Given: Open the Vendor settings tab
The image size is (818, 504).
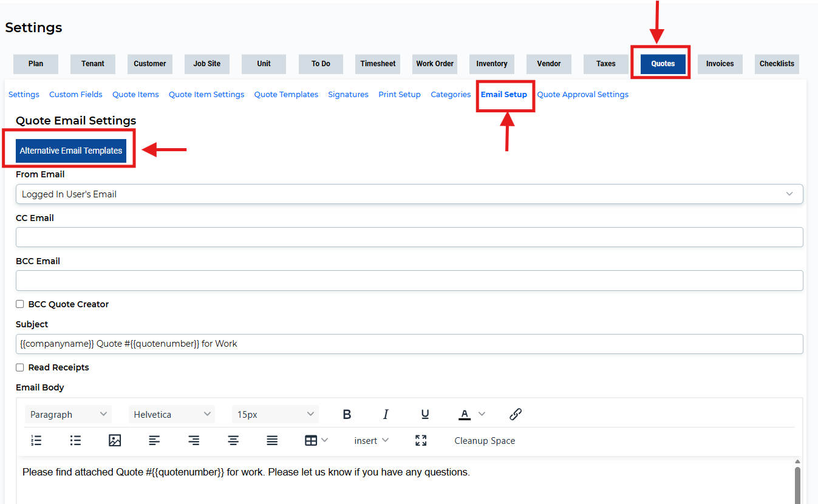Looking at the screenshot, I should pyautogui.click(x=549, y=64).
